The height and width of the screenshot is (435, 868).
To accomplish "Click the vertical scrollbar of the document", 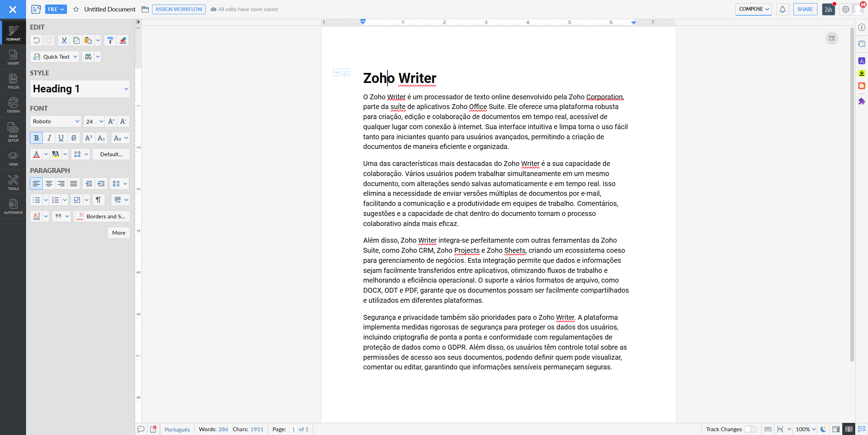I will click(x=852, y=194).
